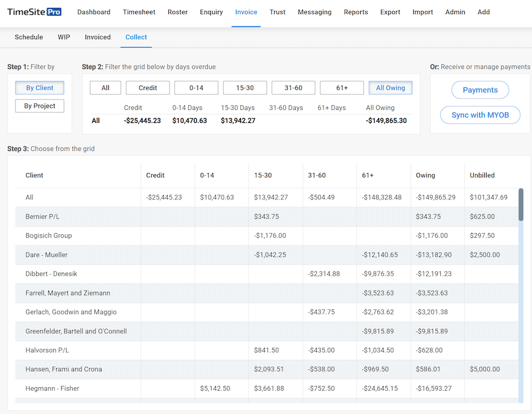The image size is (532, 414).
Task: Open the Import menu
Action: (423, 12)
